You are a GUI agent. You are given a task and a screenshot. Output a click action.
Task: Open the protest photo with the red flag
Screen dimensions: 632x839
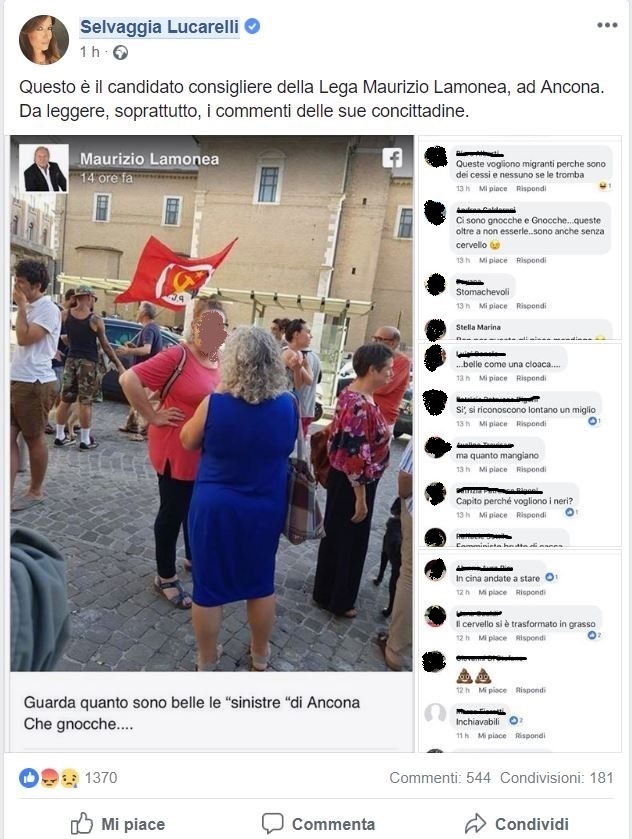211,403
